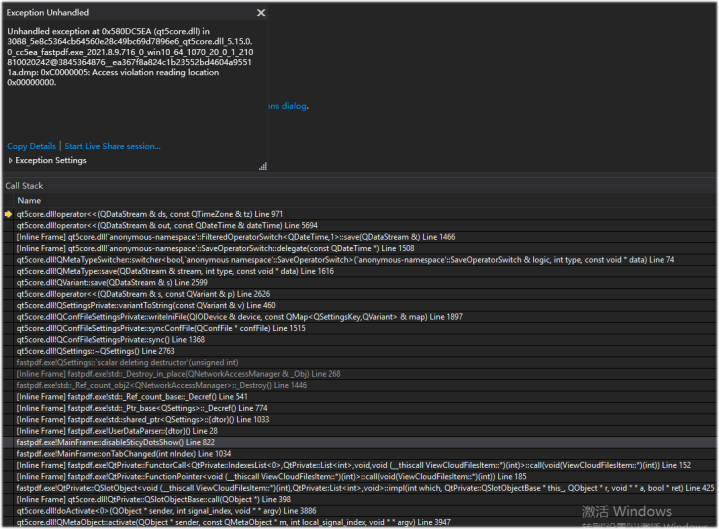Click the popup resize grip icon
This screenshot has height=529, width=719.
(x=263, y=167)
